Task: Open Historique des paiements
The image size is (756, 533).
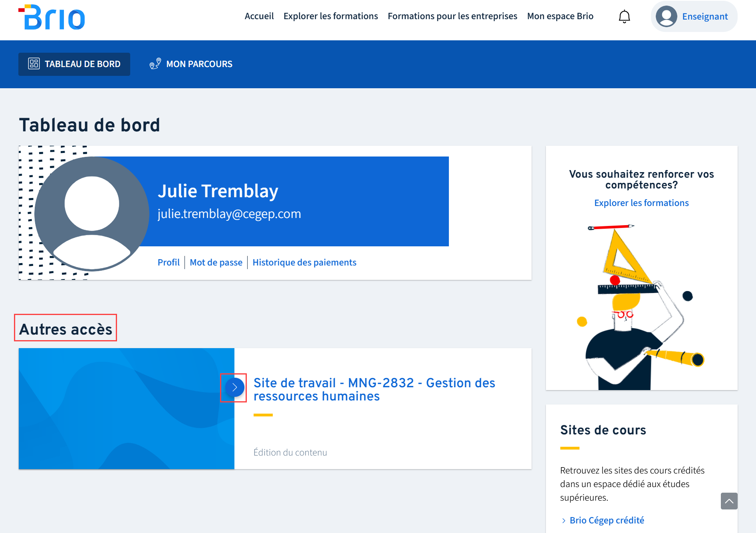Action: pyautogui.click(x=304, y=262)
